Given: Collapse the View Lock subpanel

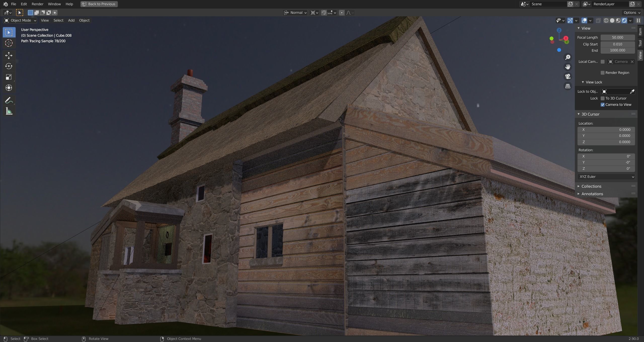Looking at the screenshot, I should point(593,82).
